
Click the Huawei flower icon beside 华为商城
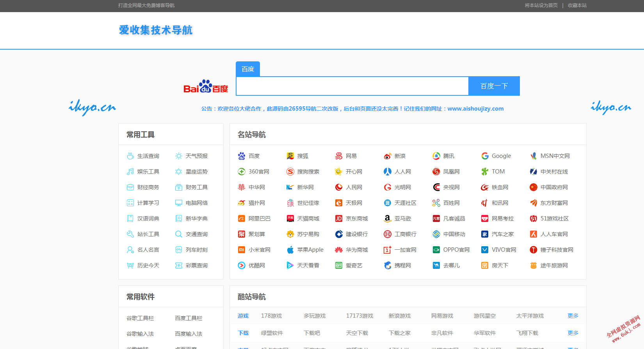(339, 250)
